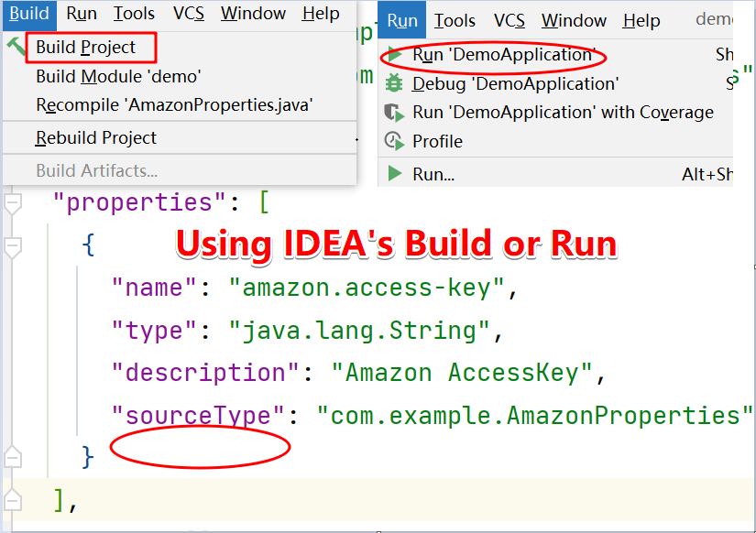
Task: Click the coverage shield icon
Action: (x=394, y=113)
